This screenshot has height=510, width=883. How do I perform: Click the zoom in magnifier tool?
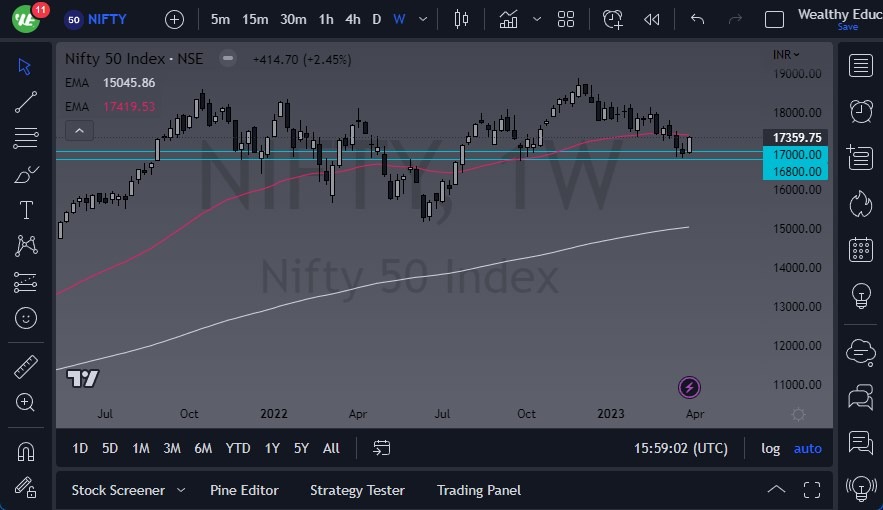[26, 402]
